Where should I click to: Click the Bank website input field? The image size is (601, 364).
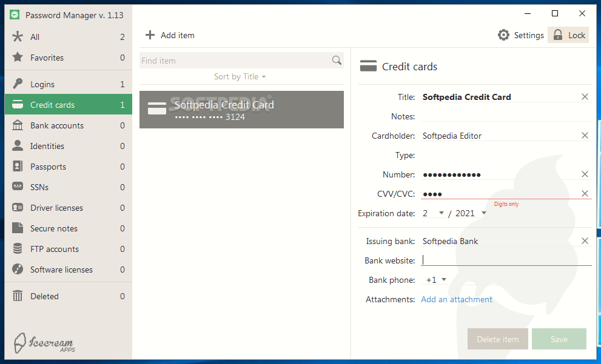506,260
